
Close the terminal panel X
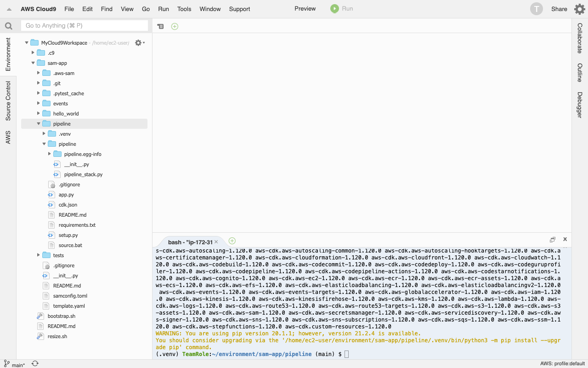[565, 239]
